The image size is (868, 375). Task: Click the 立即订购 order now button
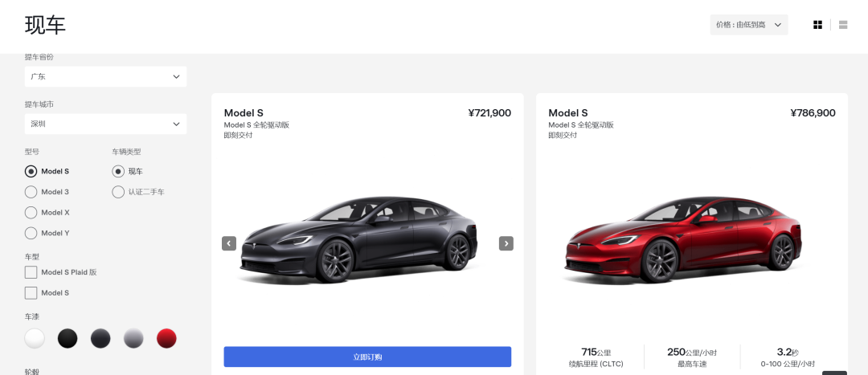coord(367,357)
